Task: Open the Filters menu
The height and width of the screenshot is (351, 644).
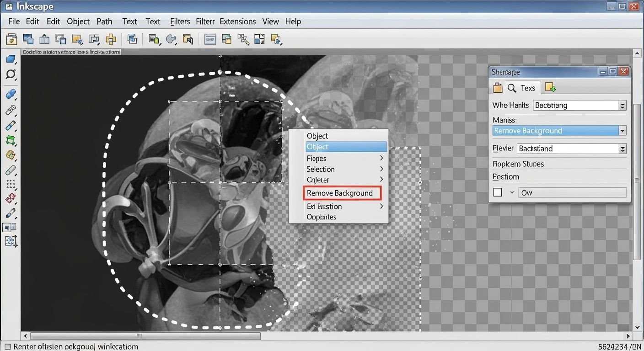Action: point(180,21)
